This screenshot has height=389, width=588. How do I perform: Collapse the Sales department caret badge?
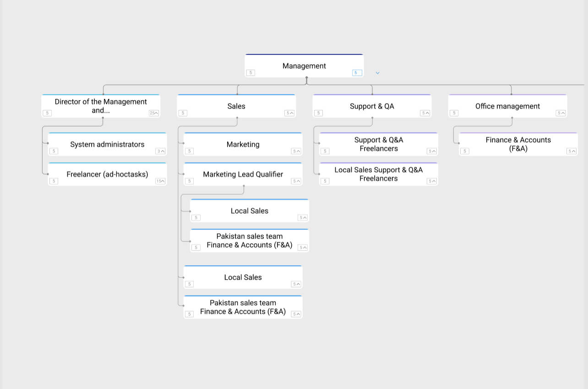tap(289, 113)
